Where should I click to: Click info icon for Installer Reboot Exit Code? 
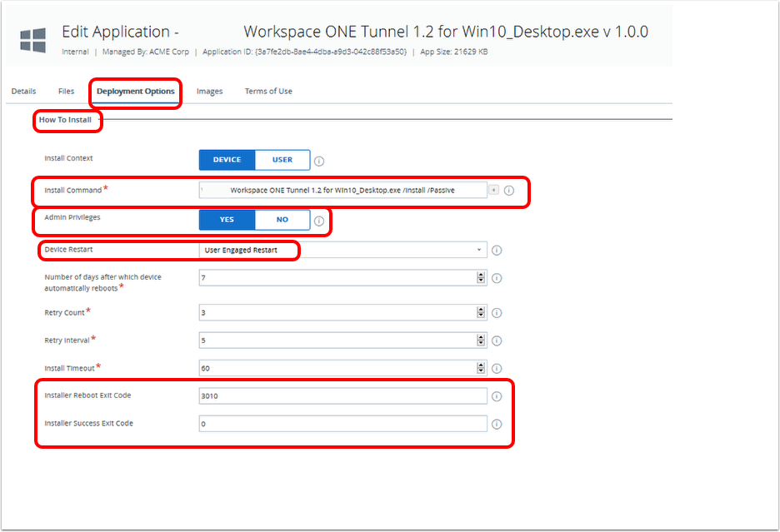tap(497, 396)
